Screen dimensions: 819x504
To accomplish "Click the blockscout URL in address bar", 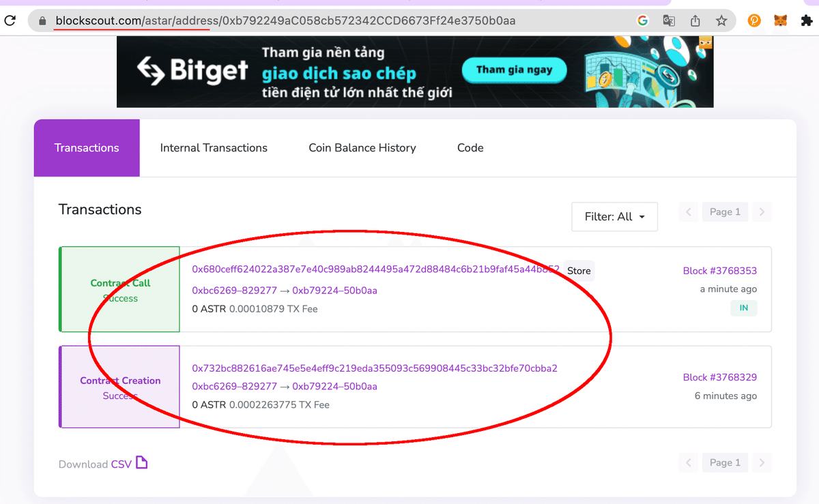I will click(x=285, y=21).
